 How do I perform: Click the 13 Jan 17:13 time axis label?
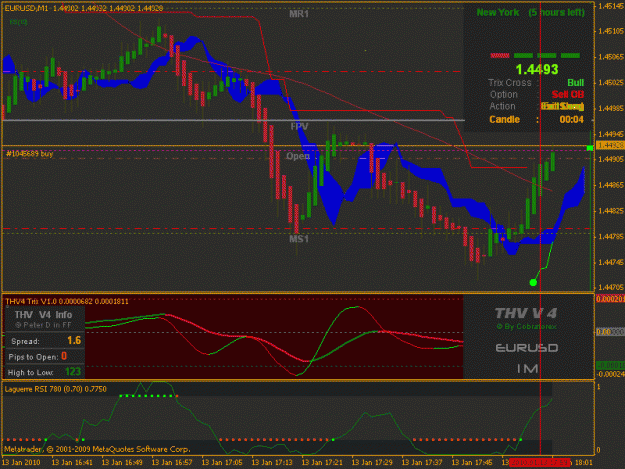tap(272, 463)
